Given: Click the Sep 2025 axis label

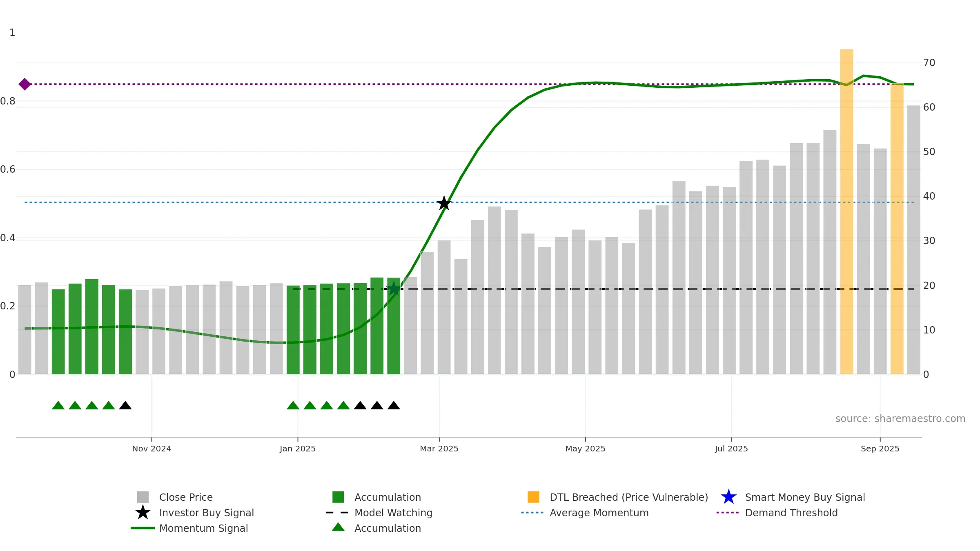Looking at the screenshot, I should click(x=880, y=449).
